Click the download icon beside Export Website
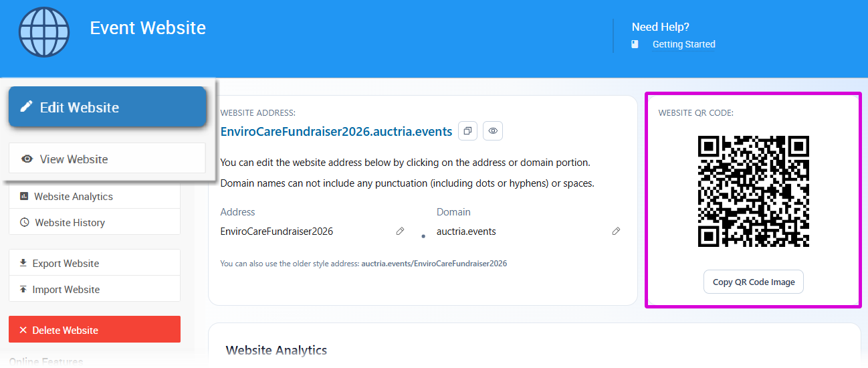This screenshot has height=368, width=868. (x=23, y=263)
